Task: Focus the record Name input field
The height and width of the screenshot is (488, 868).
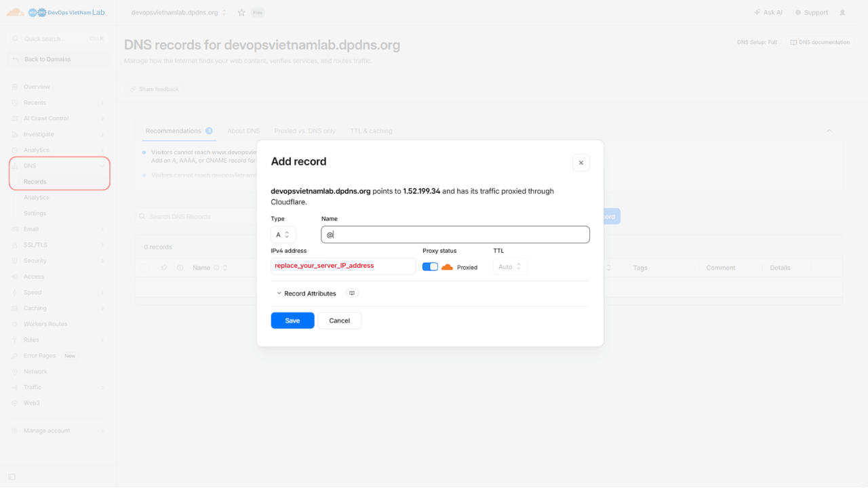Action: coord(455,235)
